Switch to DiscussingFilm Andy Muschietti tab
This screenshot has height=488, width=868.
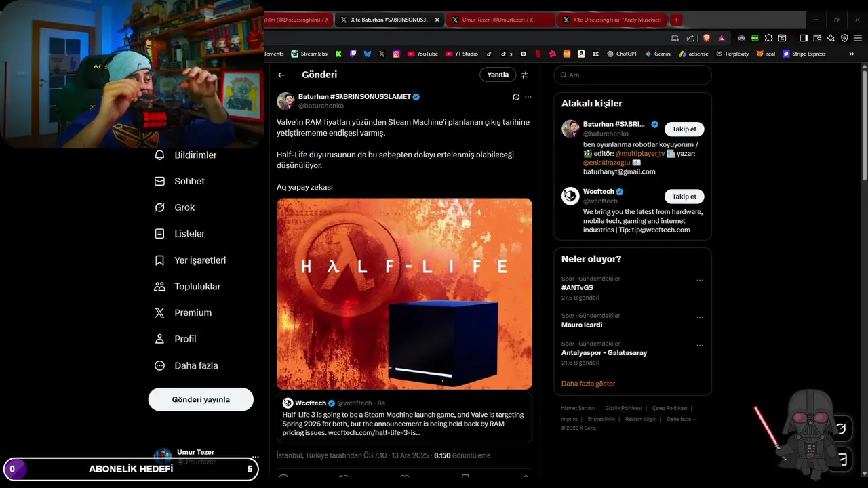pyautogui.click(x=610, y=20)
